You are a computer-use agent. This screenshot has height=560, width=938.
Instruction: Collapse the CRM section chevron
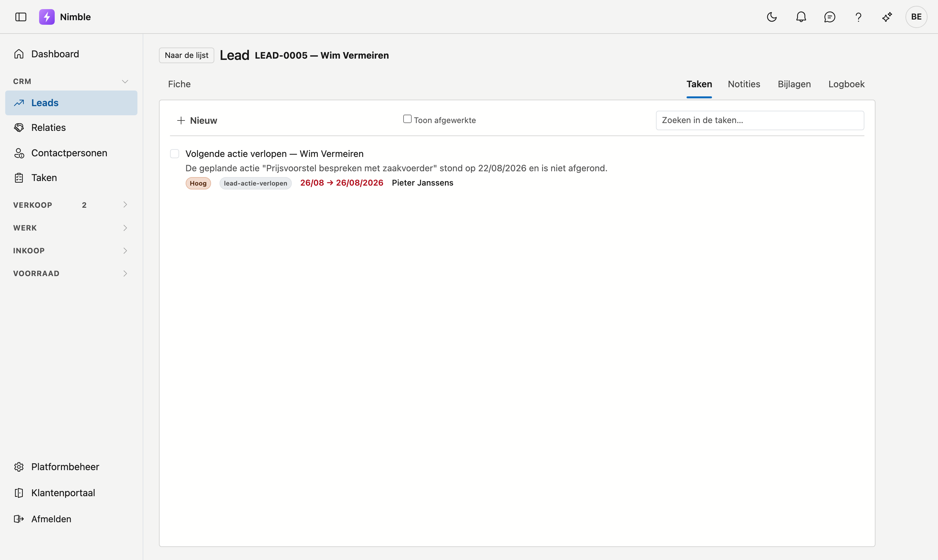click(x=125, y=81)
